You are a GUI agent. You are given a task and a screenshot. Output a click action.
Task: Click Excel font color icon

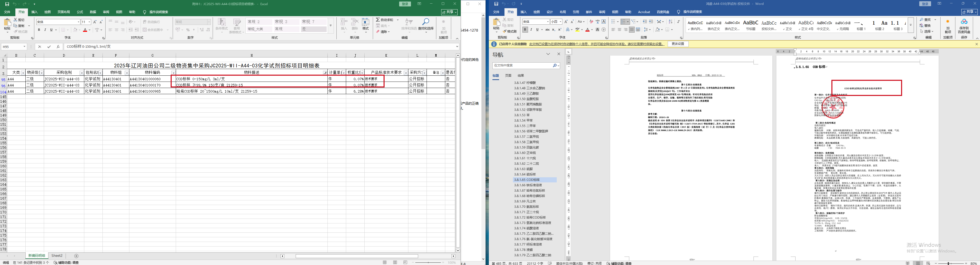click(x=85, y=30)
